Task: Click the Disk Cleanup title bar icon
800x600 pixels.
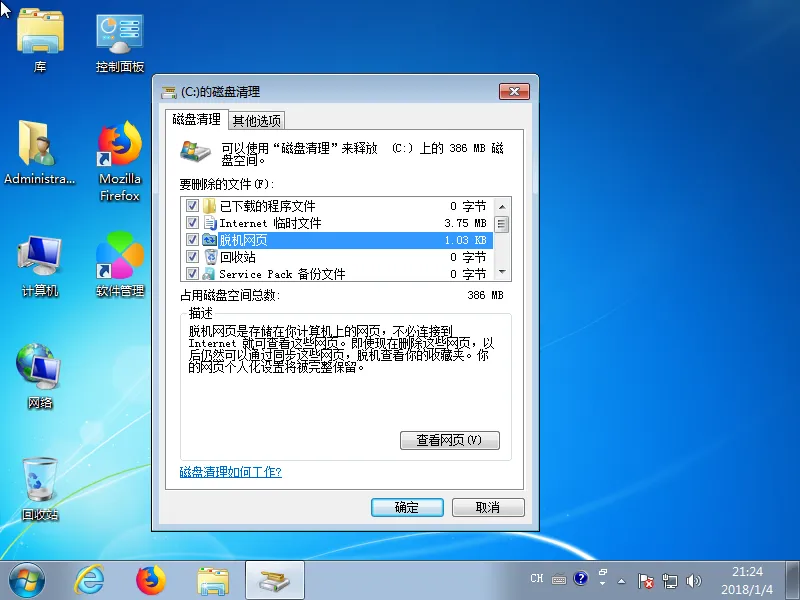Action: (169, 92)
